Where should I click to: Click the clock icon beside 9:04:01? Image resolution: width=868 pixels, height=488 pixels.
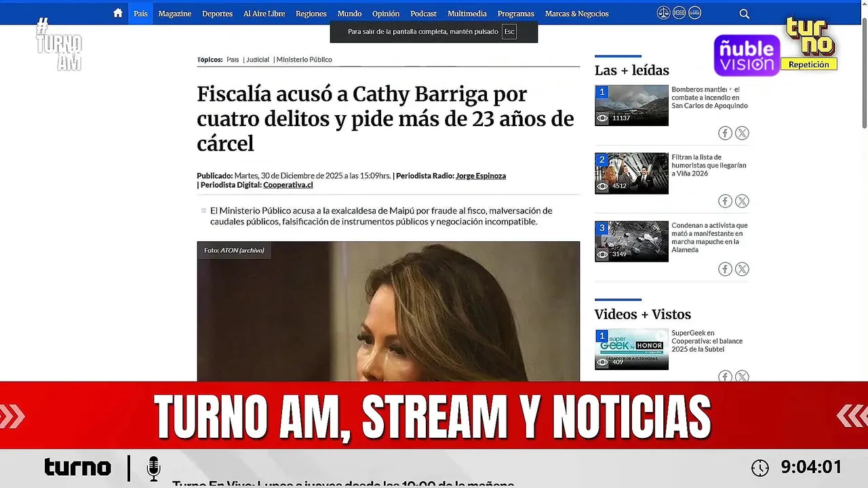[760, 468]
